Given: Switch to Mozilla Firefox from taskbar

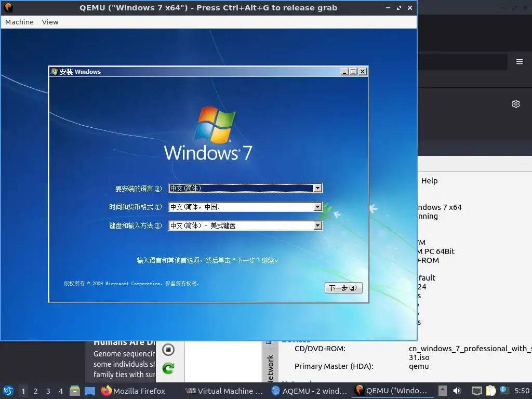Looking at the screenshot, I should [x=133, y=391].
